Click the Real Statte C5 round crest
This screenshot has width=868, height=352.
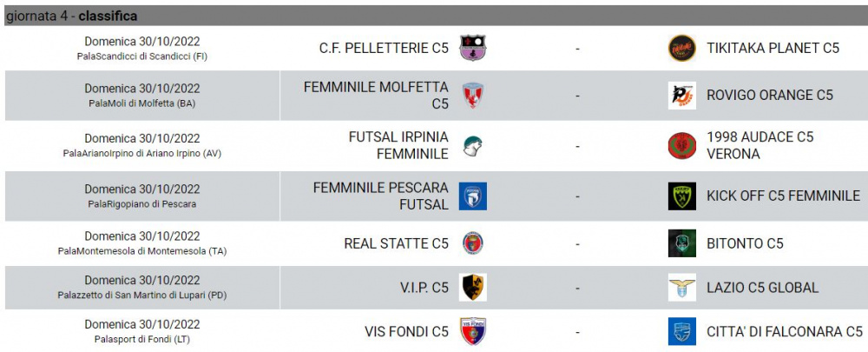point(473,243)
